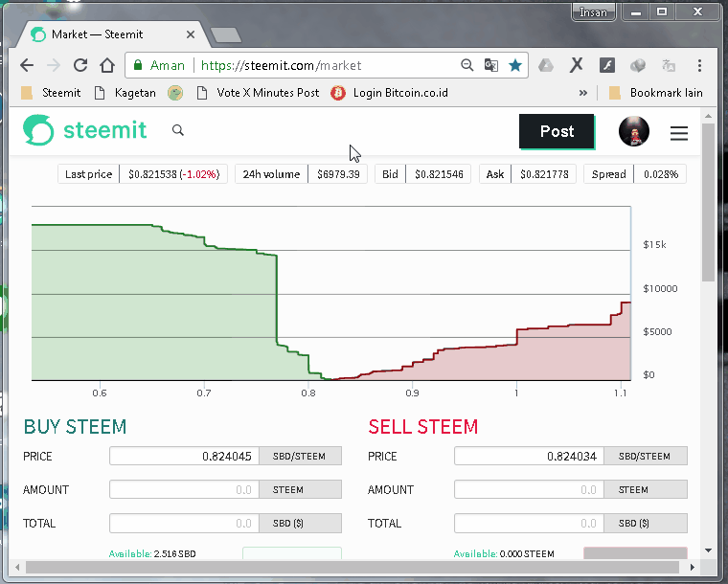
Task: Click the browser back arrow
Action: pyautogui.click(x=27, y=65)
